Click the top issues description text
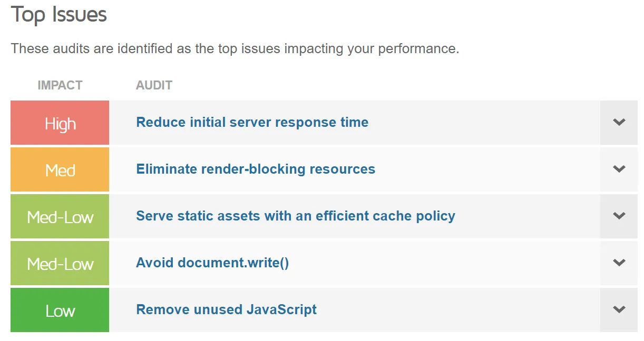This screenshot has height=341, width=644. 235,49
